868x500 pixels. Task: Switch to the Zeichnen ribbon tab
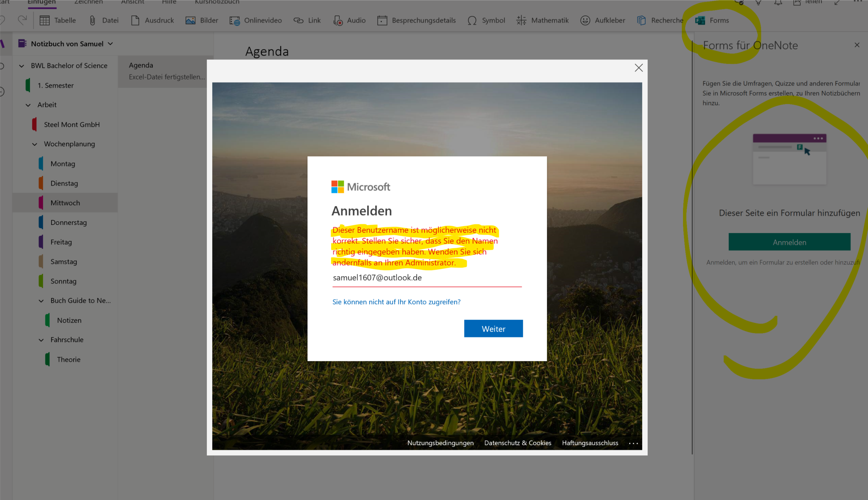coord(88,2)
